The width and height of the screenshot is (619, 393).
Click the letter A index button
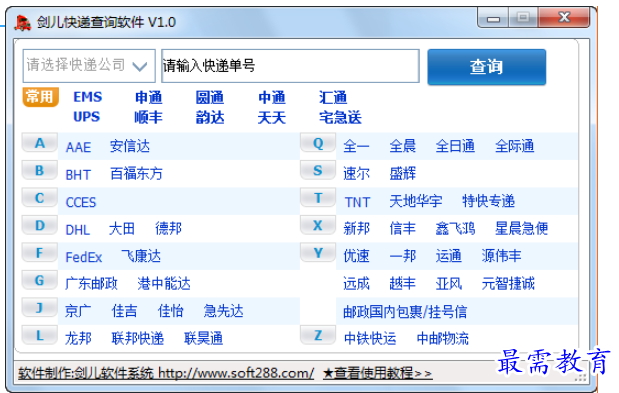tap(39, 143)
